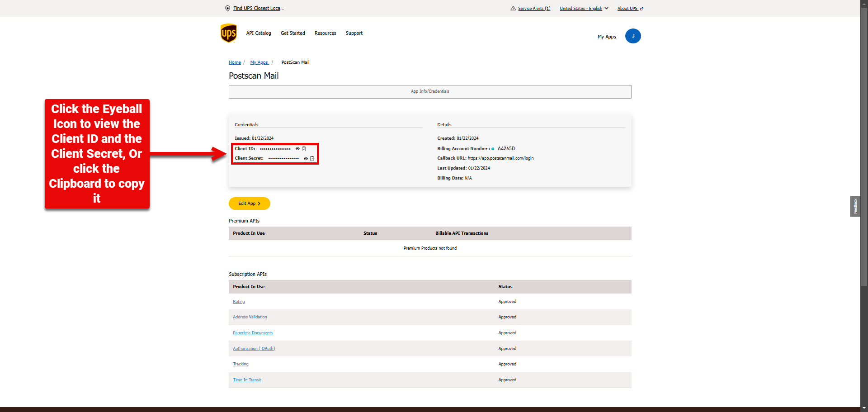Click 'Billing Date: N/A' text
Viewport: 868px width, 412px height.
click(x=454, y=178)
